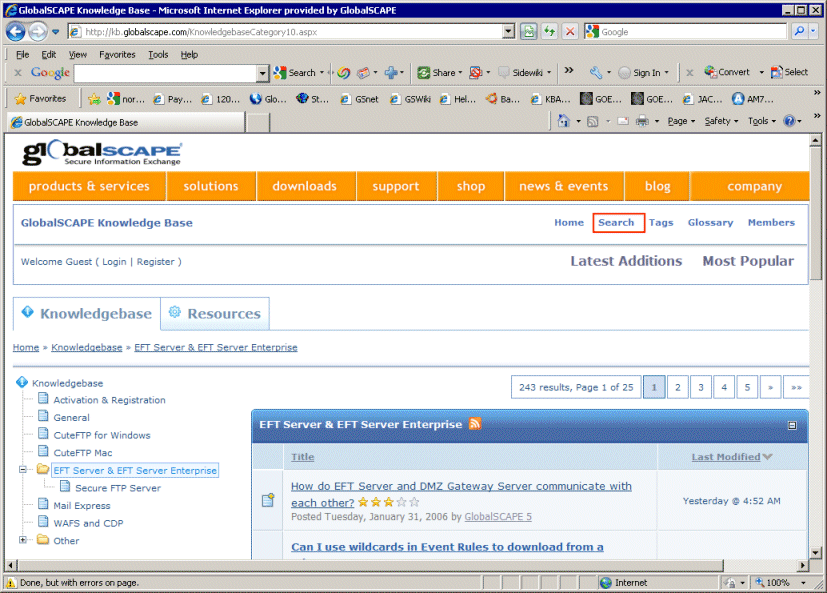The height and width of the screenshot is (593, 827).
Task: Open the Recent Pages dropdown beside Forward button
Action: pyautogui.click(x=55, y=32)
